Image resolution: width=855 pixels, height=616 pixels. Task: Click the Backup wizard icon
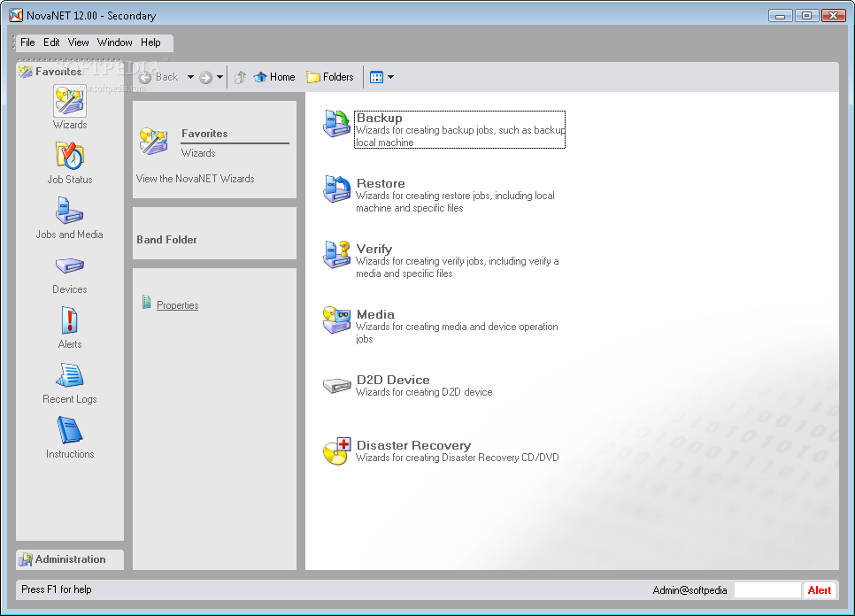[x=336, y=124]
